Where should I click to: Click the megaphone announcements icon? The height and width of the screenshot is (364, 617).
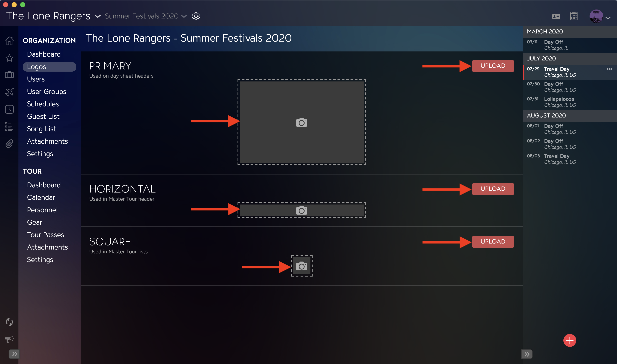coord(9,339)
